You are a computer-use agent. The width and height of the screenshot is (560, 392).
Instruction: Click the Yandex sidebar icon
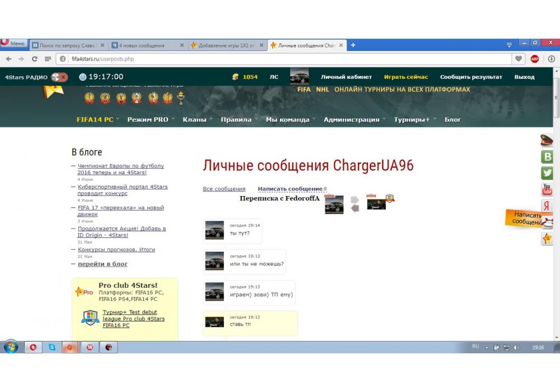tap(547, 206)
